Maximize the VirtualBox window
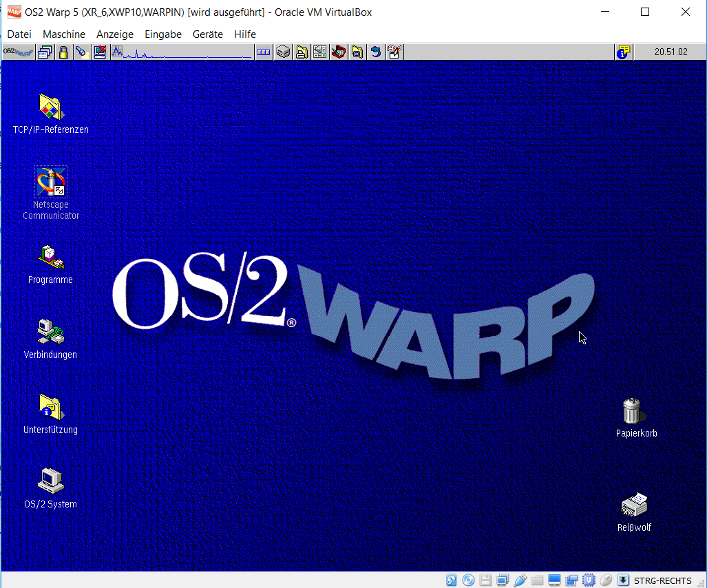The image size is (707, 588). point(645,12)
